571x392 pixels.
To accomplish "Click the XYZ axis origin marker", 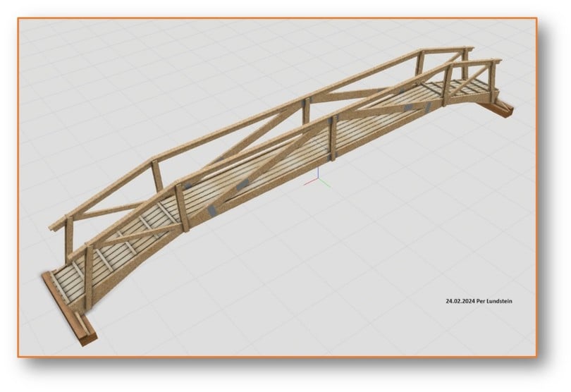I will click(x=317, y=178).
